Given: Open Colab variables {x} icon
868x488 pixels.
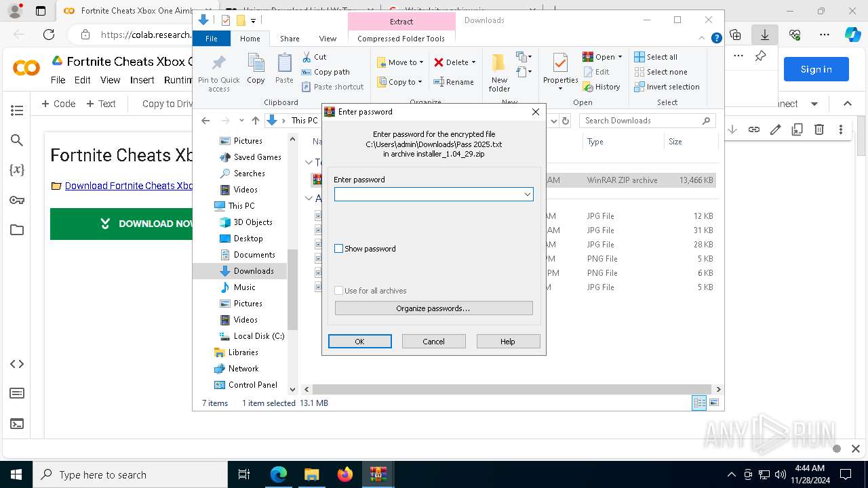Looking at the screenshot, I should tap(17, 170).
